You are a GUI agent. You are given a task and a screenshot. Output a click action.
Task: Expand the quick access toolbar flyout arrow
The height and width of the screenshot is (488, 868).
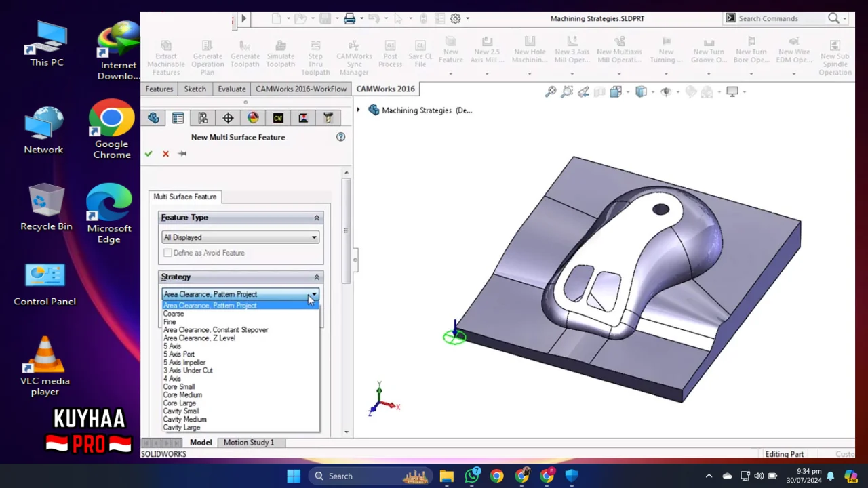[244, 18]
